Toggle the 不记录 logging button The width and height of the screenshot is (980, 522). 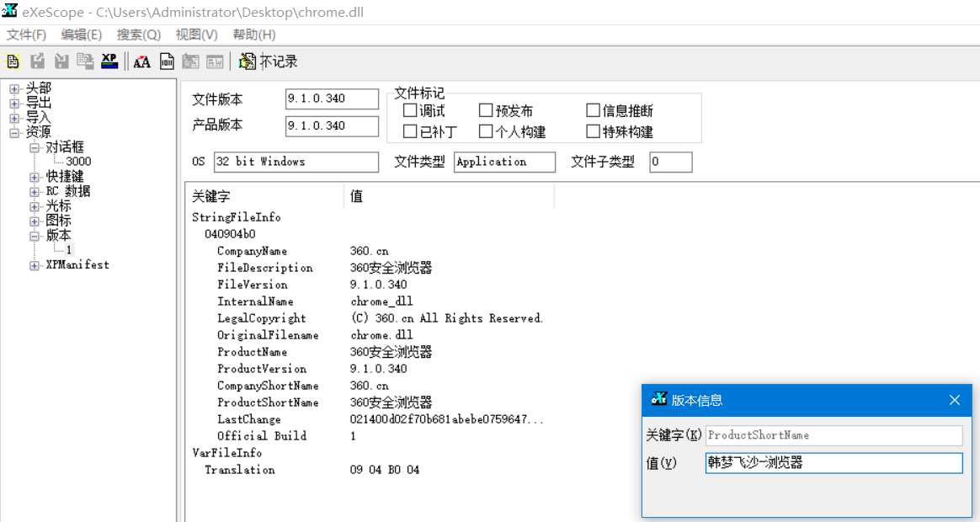coord(269,61)
